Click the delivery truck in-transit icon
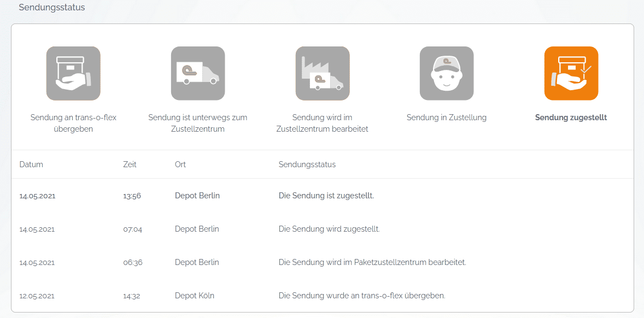644x318 pixels. [x=198, y=73]
